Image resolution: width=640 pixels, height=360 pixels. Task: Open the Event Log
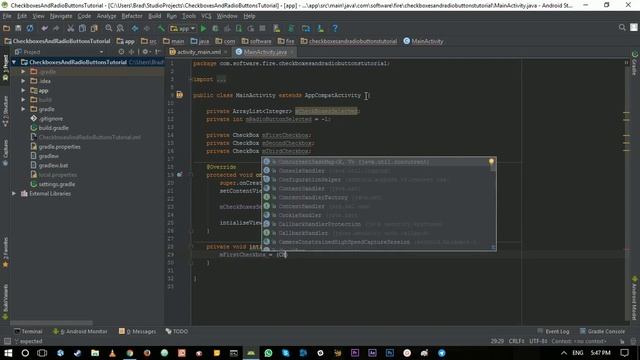(553, 331)
